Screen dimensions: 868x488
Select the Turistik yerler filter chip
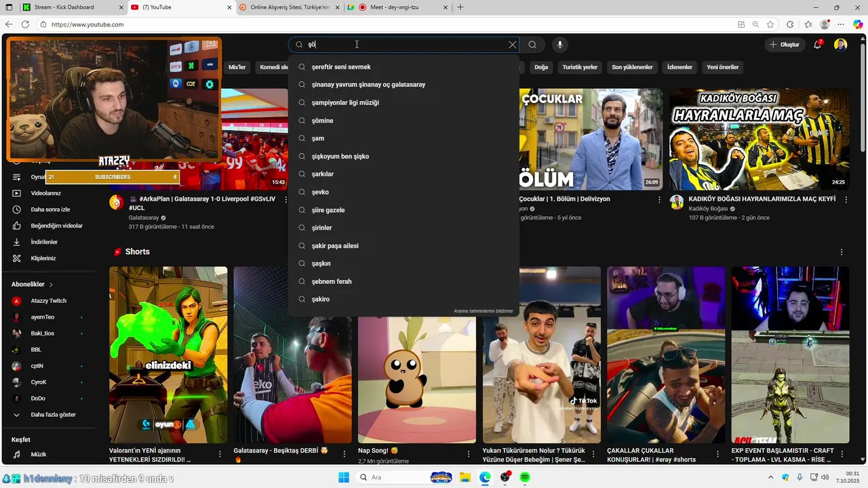(x=580, y=67)
